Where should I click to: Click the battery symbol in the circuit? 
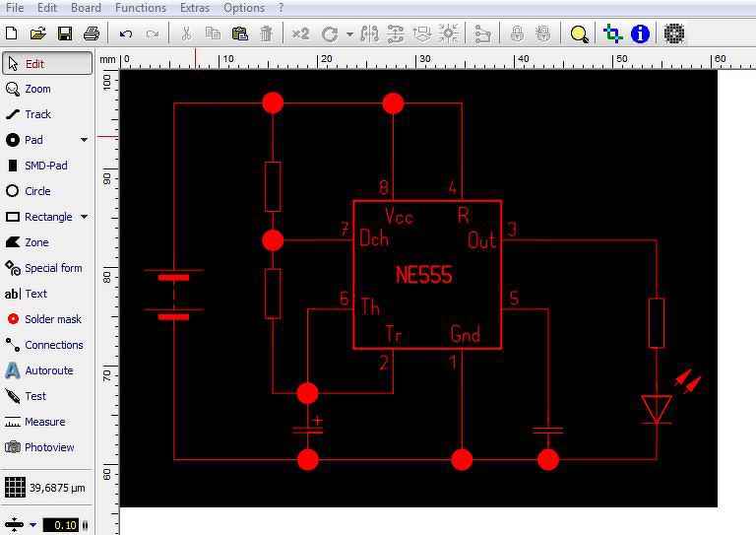(x=173, y=294)
